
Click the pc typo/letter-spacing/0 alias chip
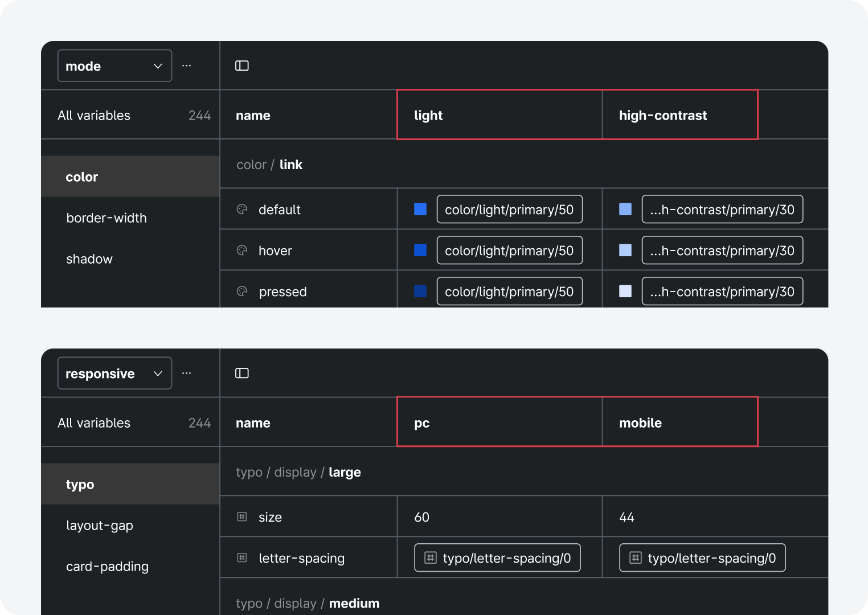[x=497, y=558]
